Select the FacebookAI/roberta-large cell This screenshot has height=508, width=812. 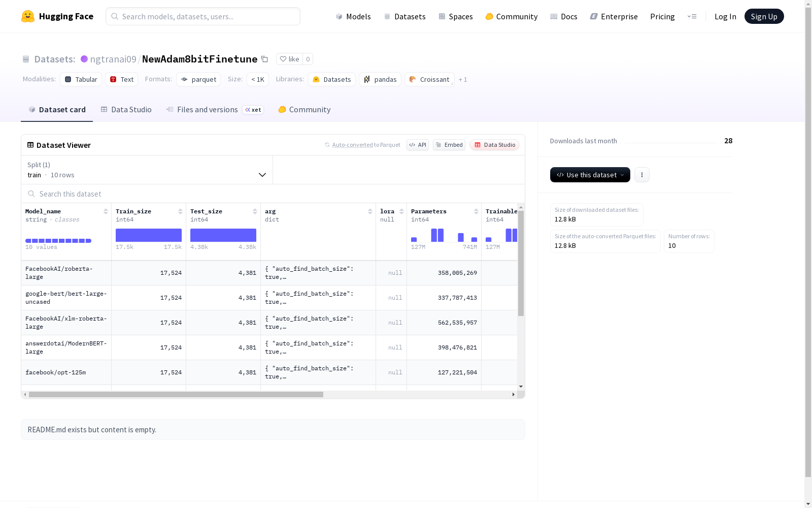tap(66, 273)
